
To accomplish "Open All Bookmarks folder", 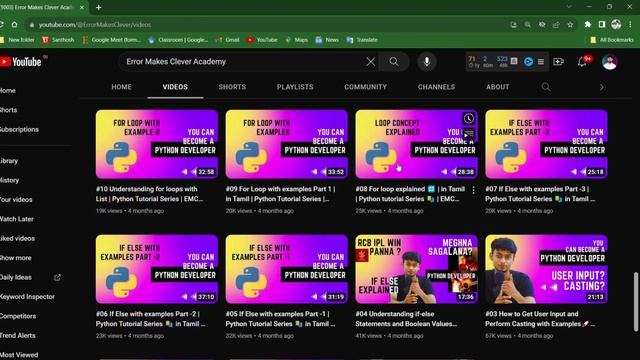I will click(x=611, y=40).
